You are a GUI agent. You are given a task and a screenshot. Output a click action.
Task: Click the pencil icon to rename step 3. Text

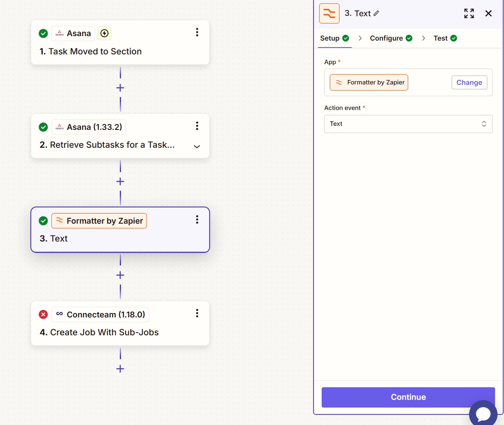(x=376, y=13)
